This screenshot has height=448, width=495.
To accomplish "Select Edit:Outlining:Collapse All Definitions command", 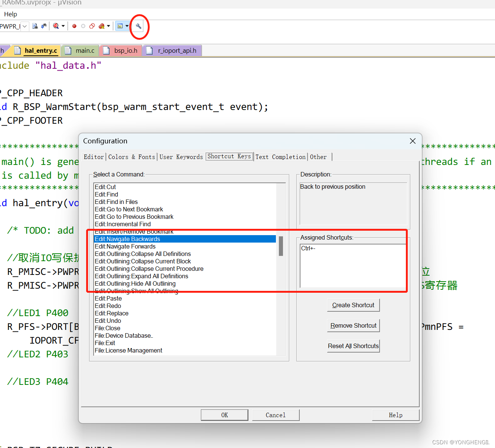I will click(185, 254).
